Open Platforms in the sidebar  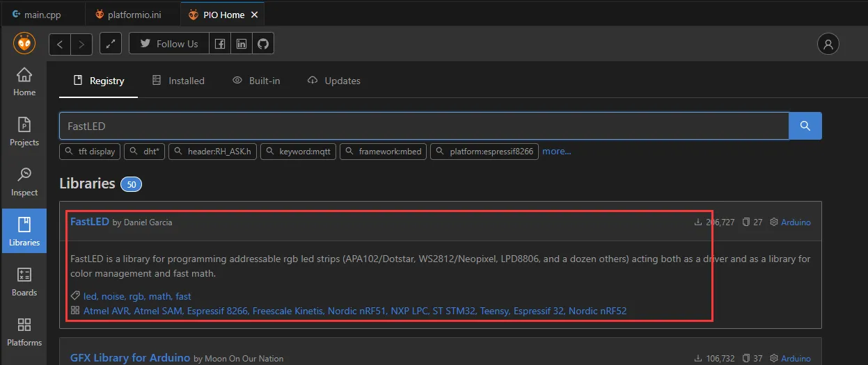click(x=24, y=332)
